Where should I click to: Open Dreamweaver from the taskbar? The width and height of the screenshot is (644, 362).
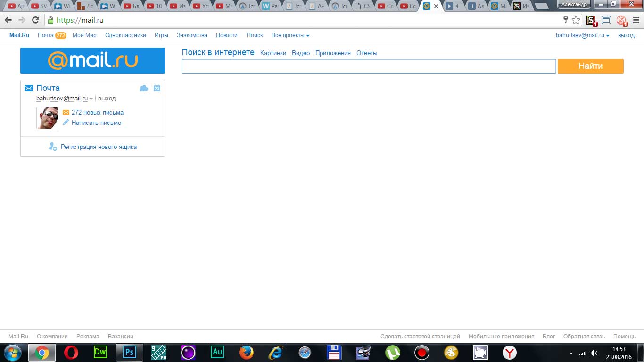100,352
